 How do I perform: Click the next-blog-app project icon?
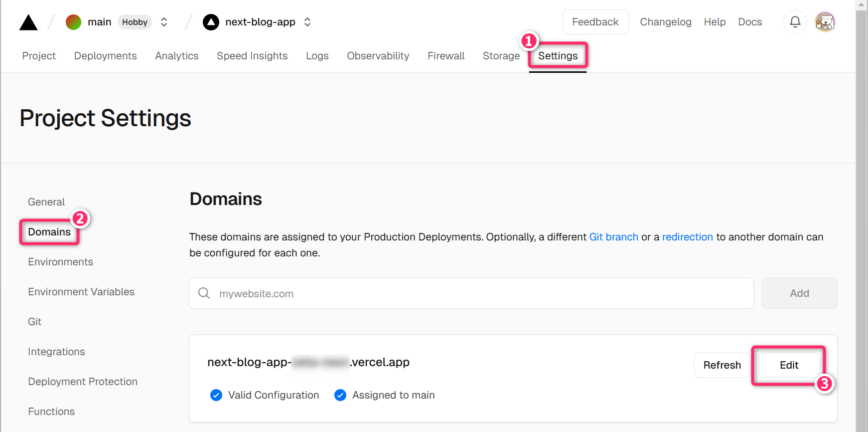tap(211, 22)
